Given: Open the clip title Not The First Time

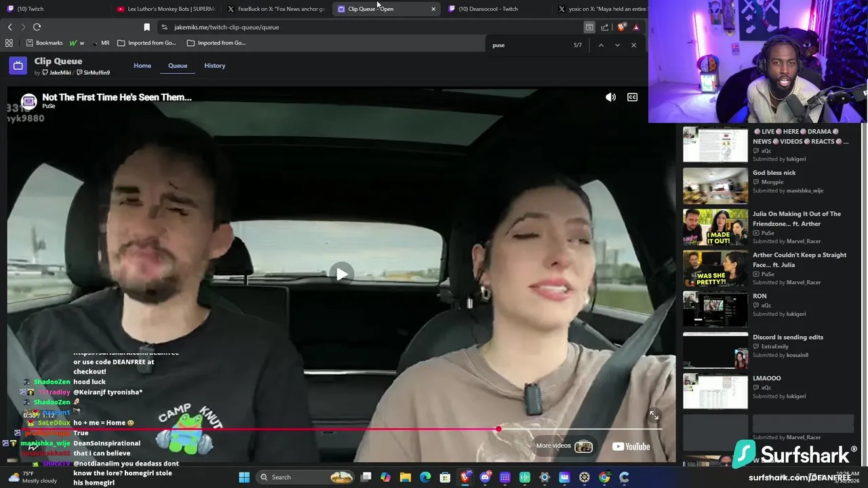Looking at the screenshot, I should [x=117, y=97].
